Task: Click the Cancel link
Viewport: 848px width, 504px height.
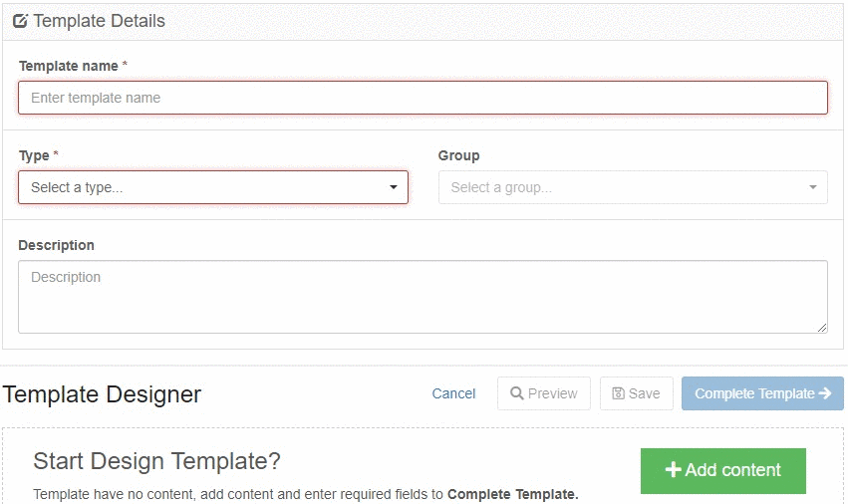Action: (x=453, y=393)
